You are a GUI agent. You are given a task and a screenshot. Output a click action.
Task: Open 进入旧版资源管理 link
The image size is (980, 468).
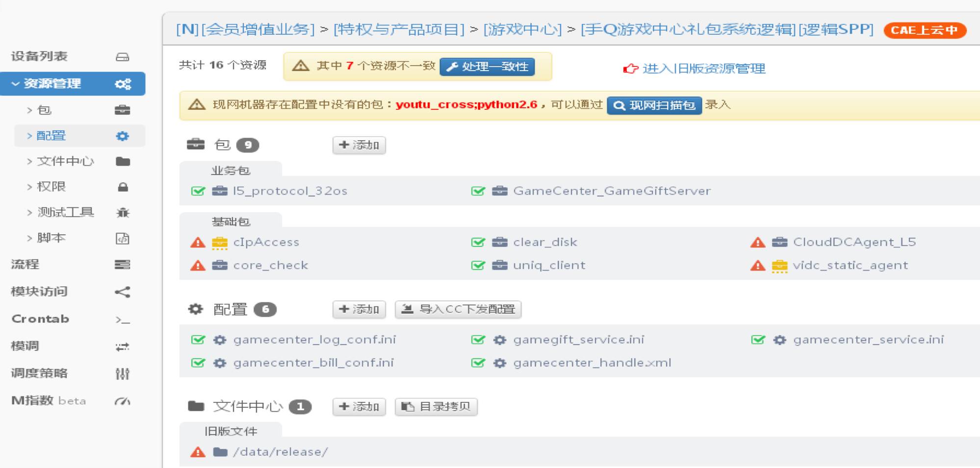tap(704, 69)
